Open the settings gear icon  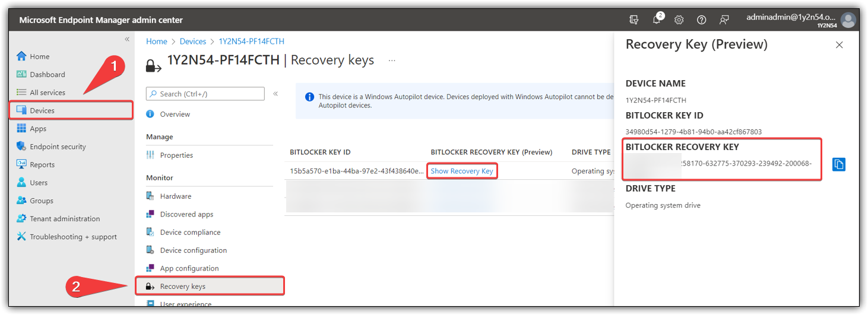tap(679, 20)
